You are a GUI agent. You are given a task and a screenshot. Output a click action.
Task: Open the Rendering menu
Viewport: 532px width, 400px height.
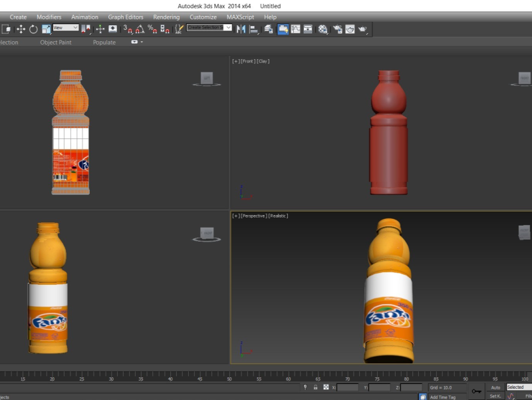coord(166,17)
